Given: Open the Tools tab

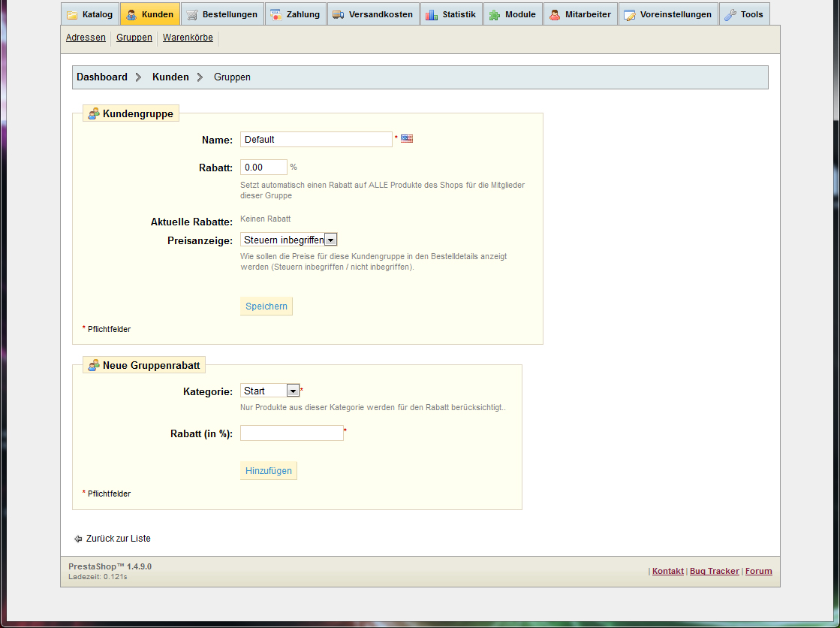Looking at the screenshot, I should 745,14.
